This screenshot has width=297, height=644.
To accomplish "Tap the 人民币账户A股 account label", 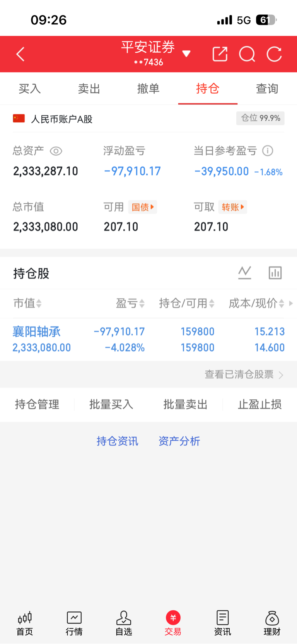I will [62, 119].
